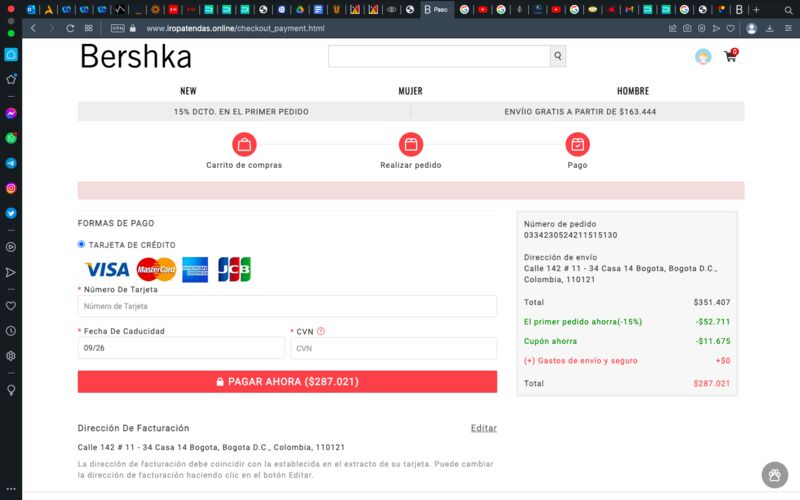The height and width of the screenshot is (500, 800).
Task: Open the MUJER menu
Action: pos(410,91)
